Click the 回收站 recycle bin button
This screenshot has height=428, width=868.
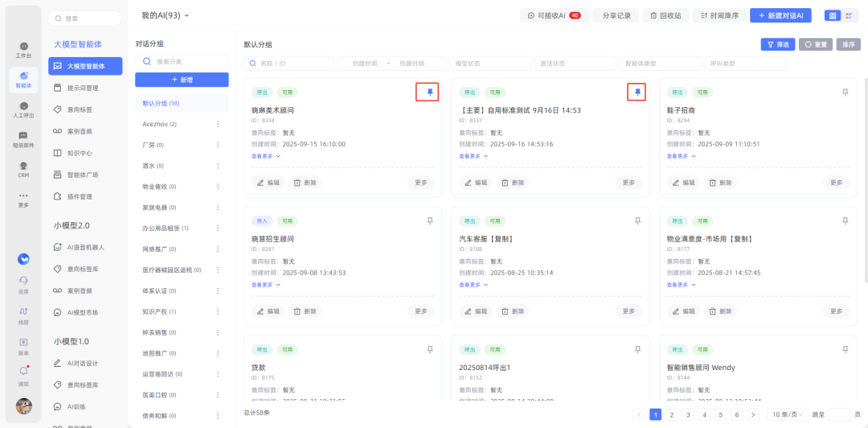[x=665, y=15]
